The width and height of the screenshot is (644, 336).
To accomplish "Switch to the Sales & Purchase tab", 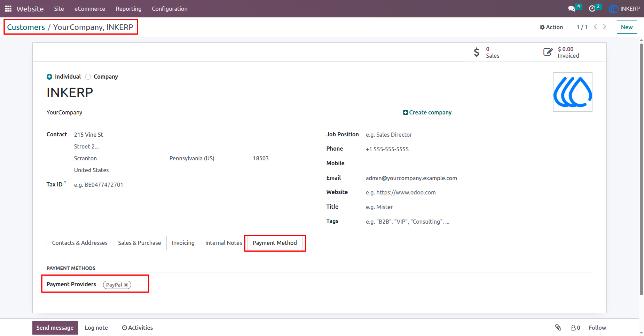I will [140, 243].
